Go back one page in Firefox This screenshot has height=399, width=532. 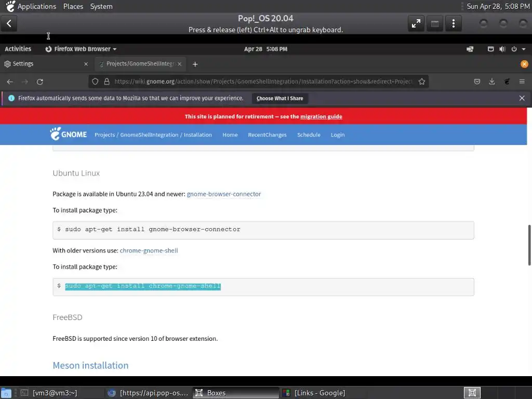click(10, 82)
